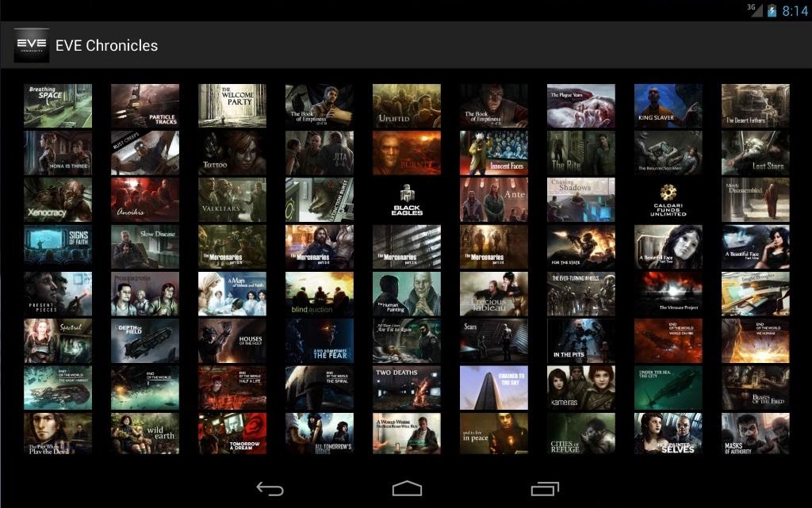Select the Tattoo chronicle thumbnail
The width and height of the screenshot is (812, 508).
[x=232, y=153]
